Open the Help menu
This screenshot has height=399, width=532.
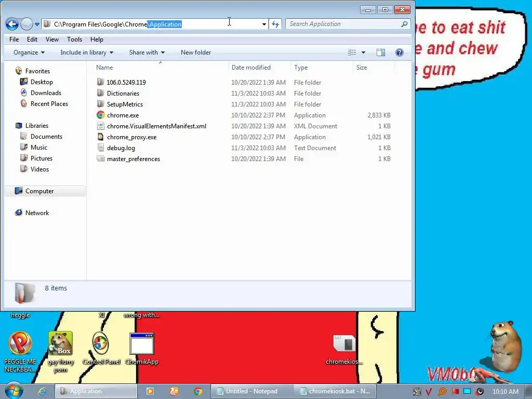[97, 39]
